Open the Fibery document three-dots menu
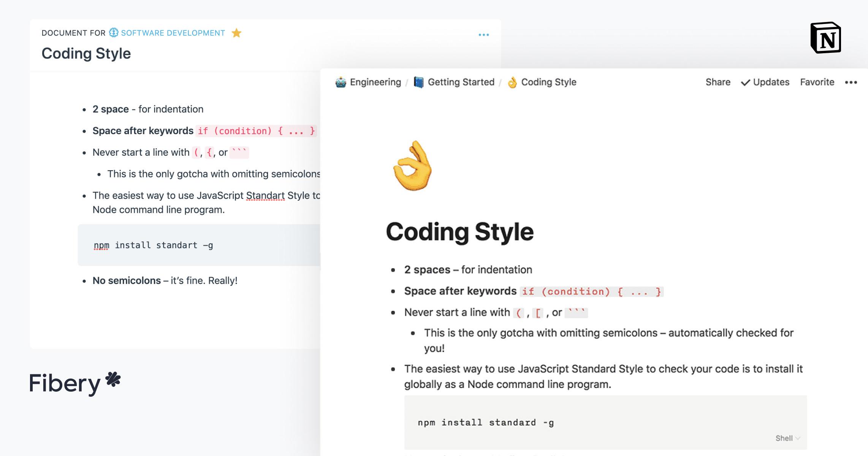The image size is (868, 456). click(x=483, y=35)
